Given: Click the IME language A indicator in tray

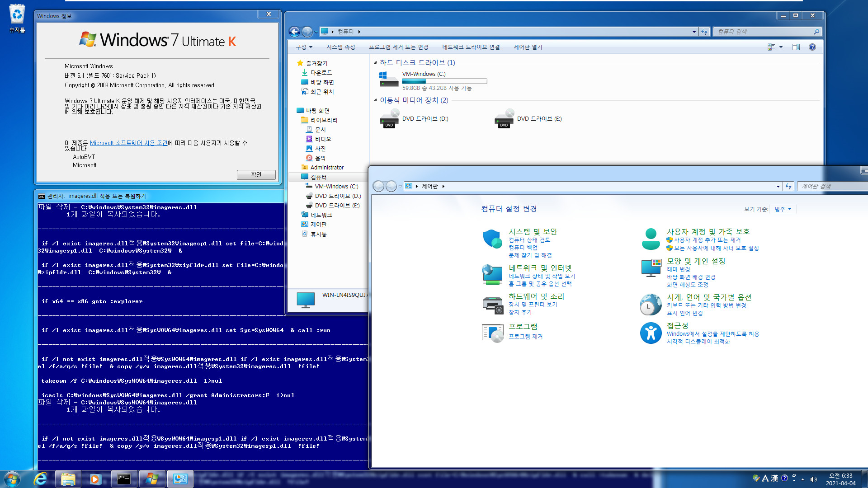Looking at the screenshot, I should click(x=765, y=478).
